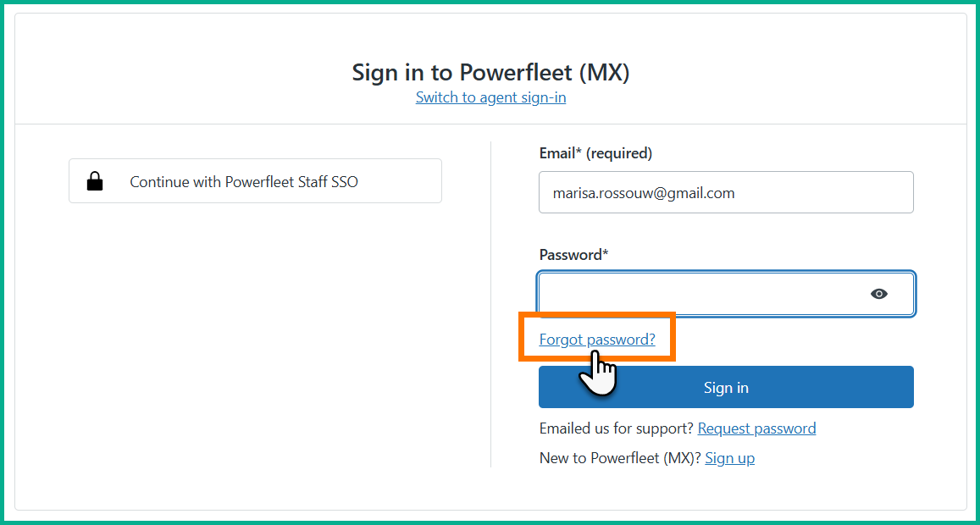The height and width of the screenshot is (525, 980).
Task: Click the "Emailed us for support?" text
Action: pos(616,428)
